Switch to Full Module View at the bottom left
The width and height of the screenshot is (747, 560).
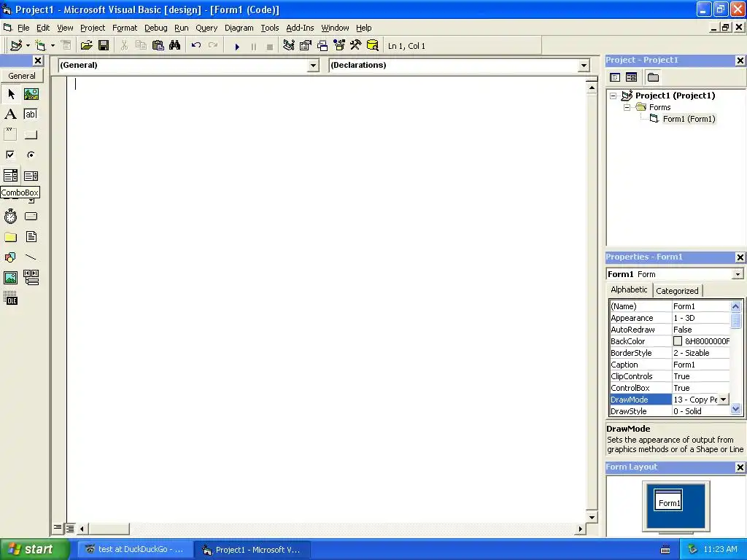pos(70,528)
